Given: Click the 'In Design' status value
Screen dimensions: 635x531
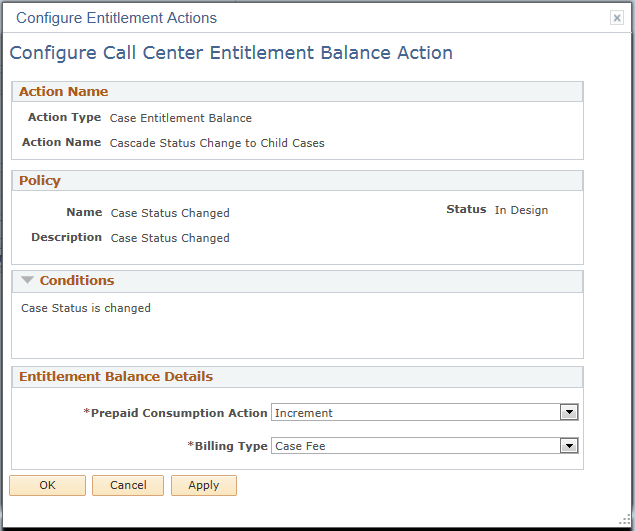Looking at the screenshot, I should pyautogui.click(x=521, y=210).
